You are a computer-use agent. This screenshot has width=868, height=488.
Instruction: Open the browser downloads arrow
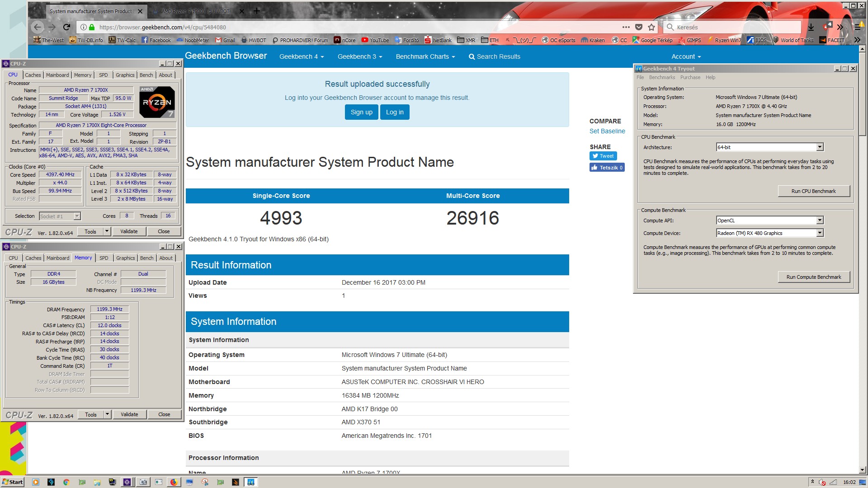coord(811,27)
